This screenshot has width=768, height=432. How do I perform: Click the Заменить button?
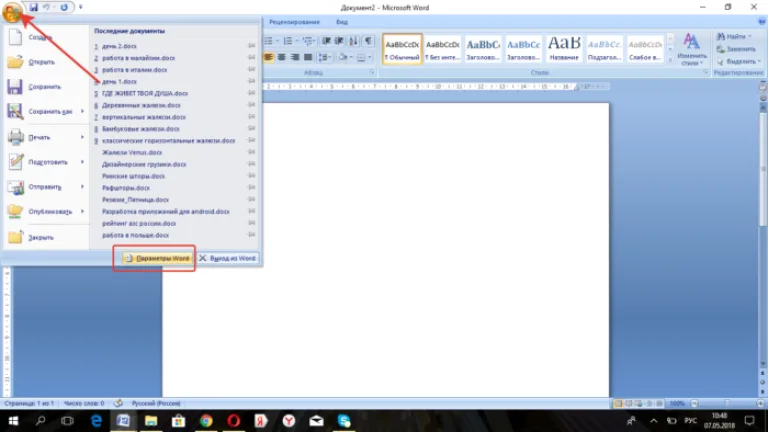tap(736, 49)
